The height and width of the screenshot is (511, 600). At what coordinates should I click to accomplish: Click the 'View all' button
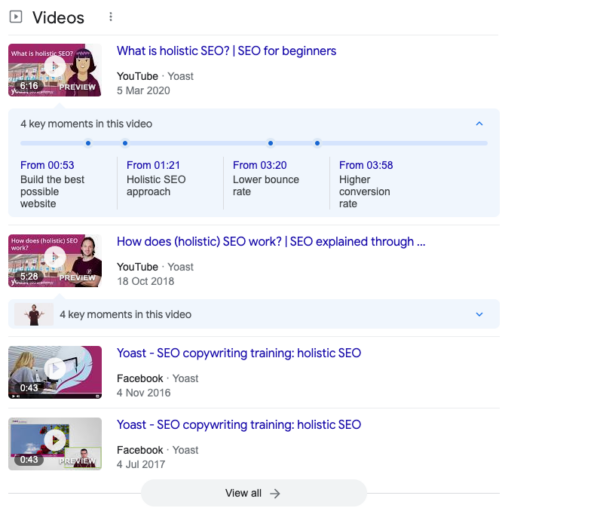point(253,493)
